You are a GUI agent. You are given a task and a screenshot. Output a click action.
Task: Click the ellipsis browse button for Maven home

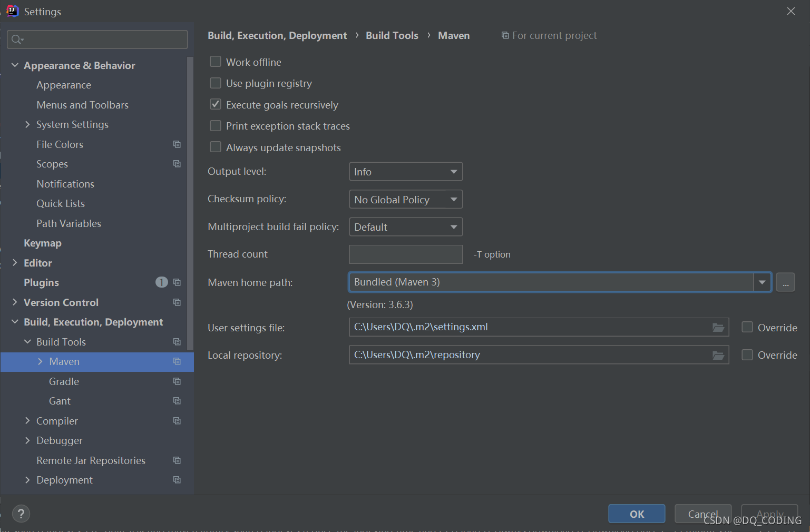(x=785, y=282)
